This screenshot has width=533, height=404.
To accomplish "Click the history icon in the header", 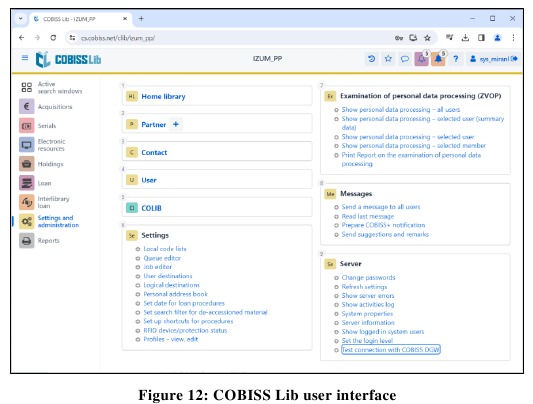I will point(372,59).
